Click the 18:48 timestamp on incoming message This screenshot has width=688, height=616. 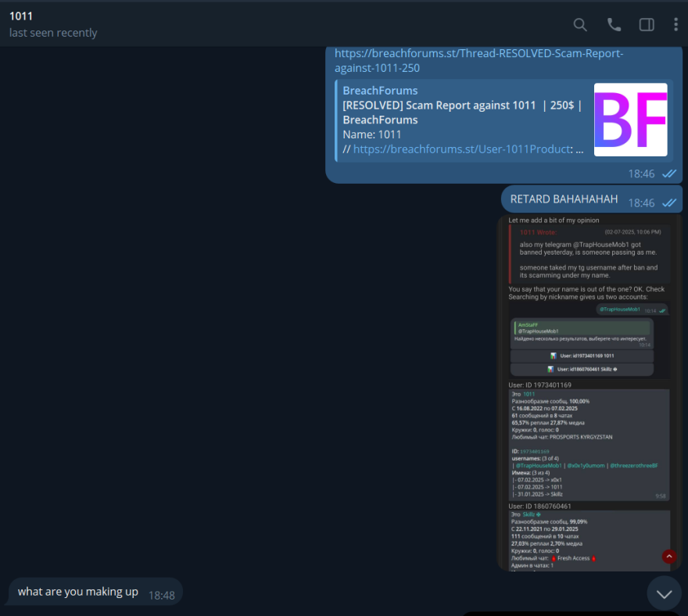coord(162,596)
